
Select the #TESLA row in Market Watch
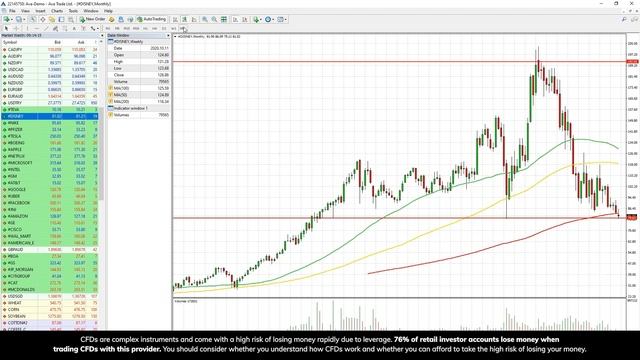(x=49, y=136)
